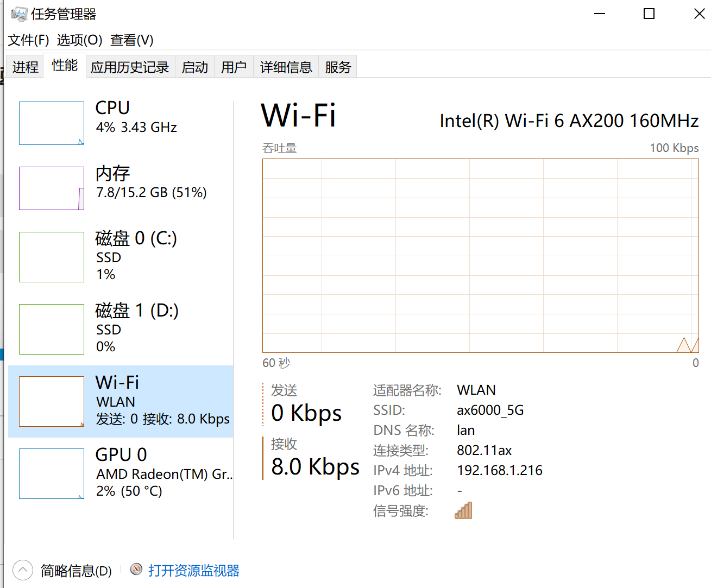The image size is (711, 588).
Task: Select the 内存 memory graph thumbnail
Action: (x=52, y=188)
